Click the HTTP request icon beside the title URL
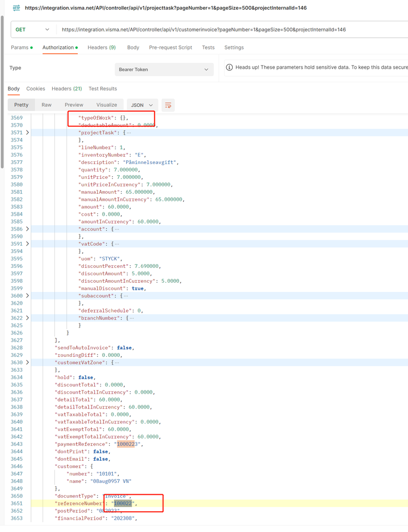Viewport: 408px width, 532px height. coord(17,8)
